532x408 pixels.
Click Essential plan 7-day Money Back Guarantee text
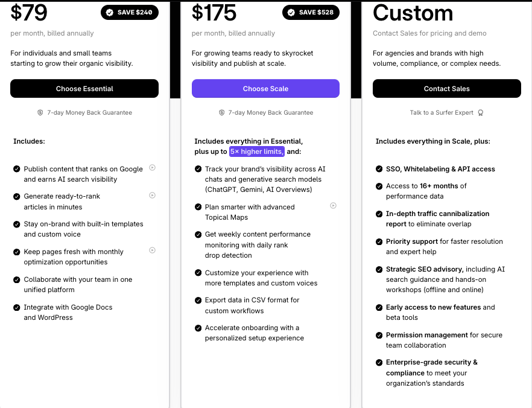(x=89, y=113)
